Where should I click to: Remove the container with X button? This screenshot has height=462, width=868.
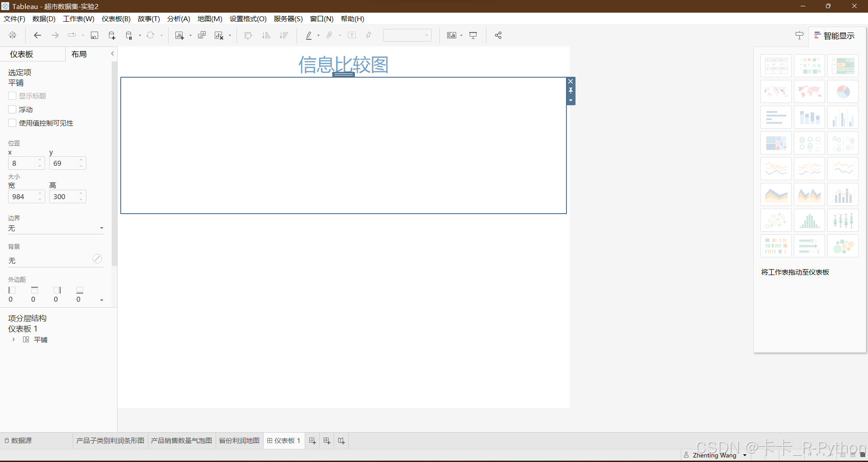[x=571, y=81]
